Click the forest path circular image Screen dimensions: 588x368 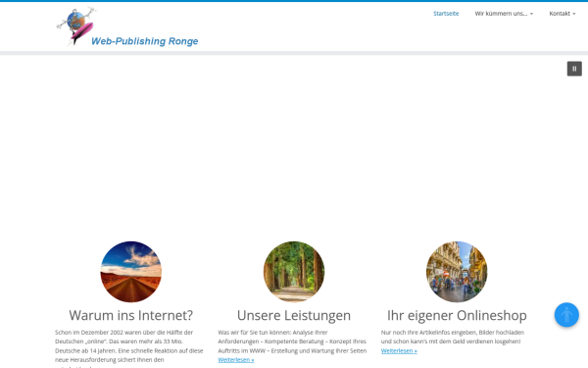pos(294,272)
